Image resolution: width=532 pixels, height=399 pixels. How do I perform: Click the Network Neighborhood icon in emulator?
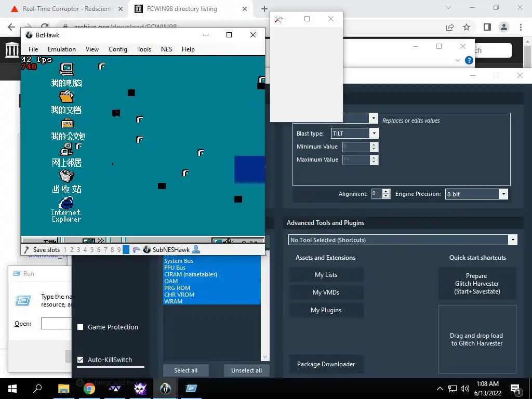pos(66,150)
